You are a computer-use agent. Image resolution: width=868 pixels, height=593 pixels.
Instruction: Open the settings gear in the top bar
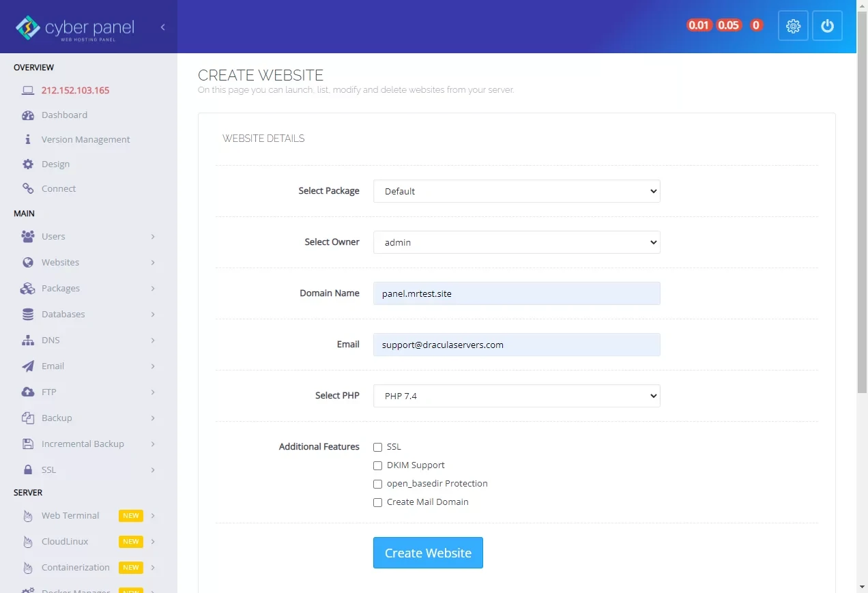pos(793,26)
